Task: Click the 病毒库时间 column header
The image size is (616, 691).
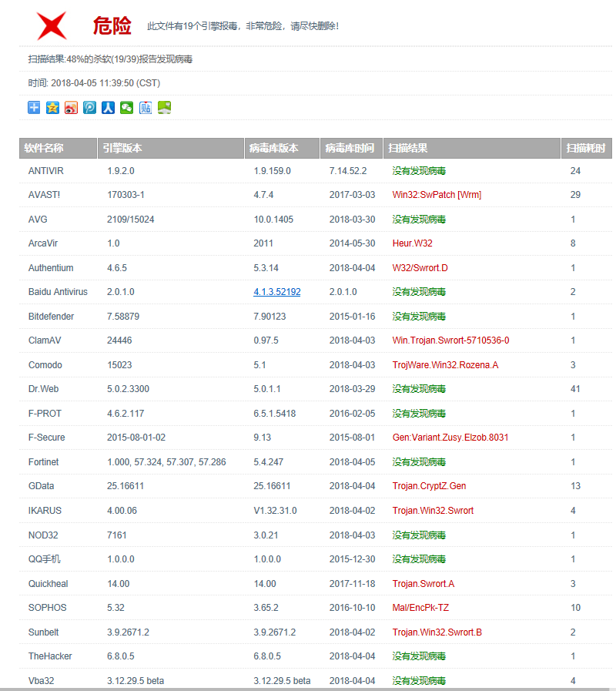Action: click(351, 148)
